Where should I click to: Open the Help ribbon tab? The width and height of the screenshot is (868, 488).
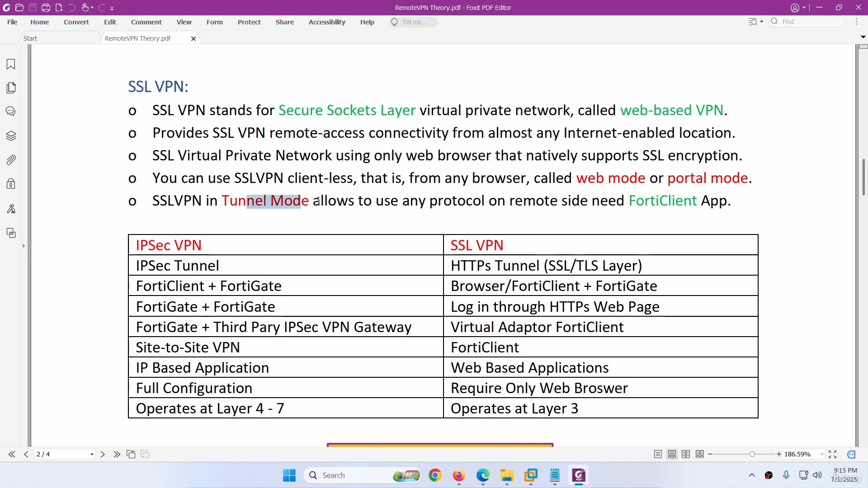click(x=367, y=22)
